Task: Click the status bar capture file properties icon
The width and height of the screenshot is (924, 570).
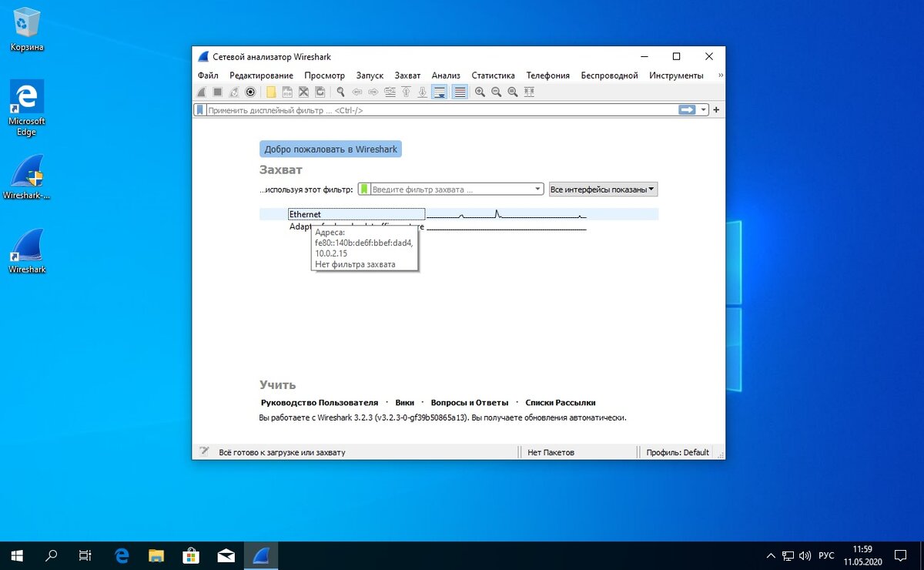Action: pyautogui.click(x=204, y=452)
